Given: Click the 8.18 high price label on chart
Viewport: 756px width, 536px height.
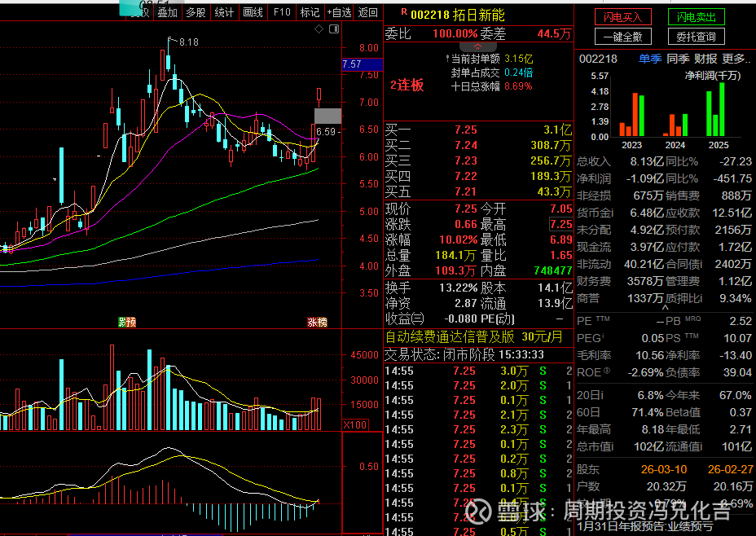Looking at the screenshot, I should [188, 42].
